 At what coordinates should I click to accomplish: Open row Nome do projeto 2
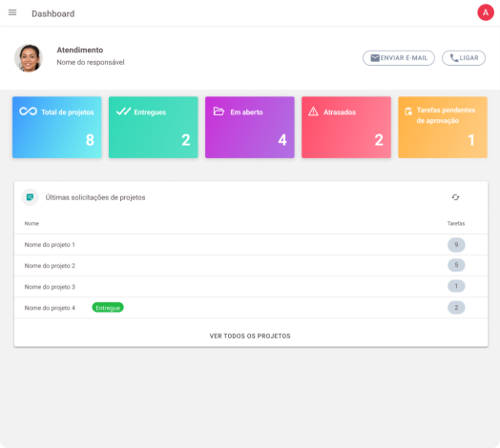251,266
